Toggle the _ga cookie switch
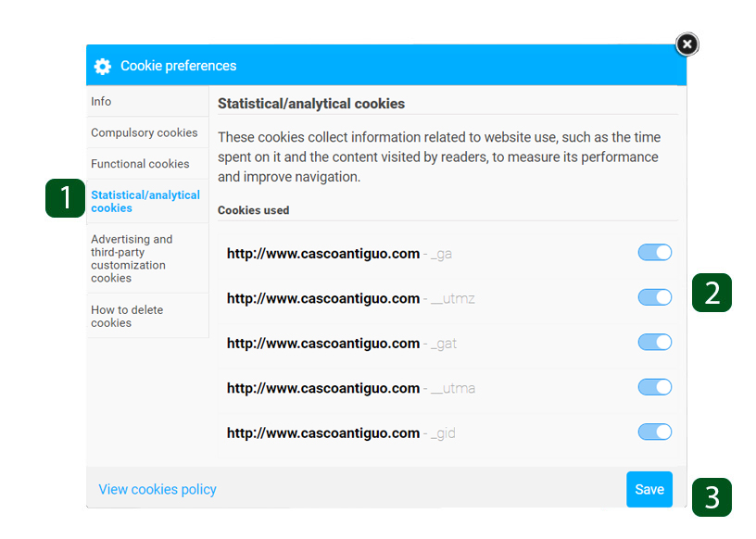 655,252
